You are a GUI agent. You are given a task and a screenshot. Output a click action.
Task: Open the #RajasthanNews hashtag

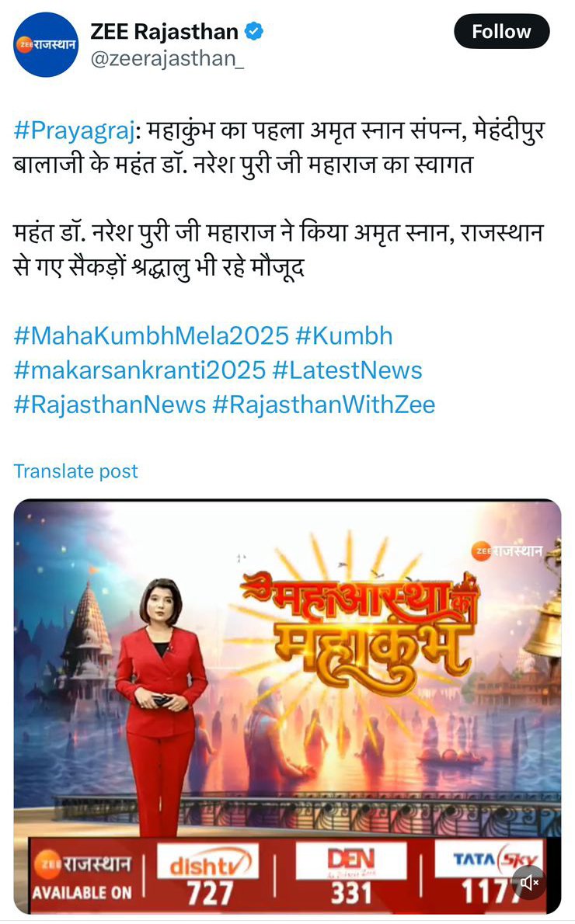click(x=110, y=405)
